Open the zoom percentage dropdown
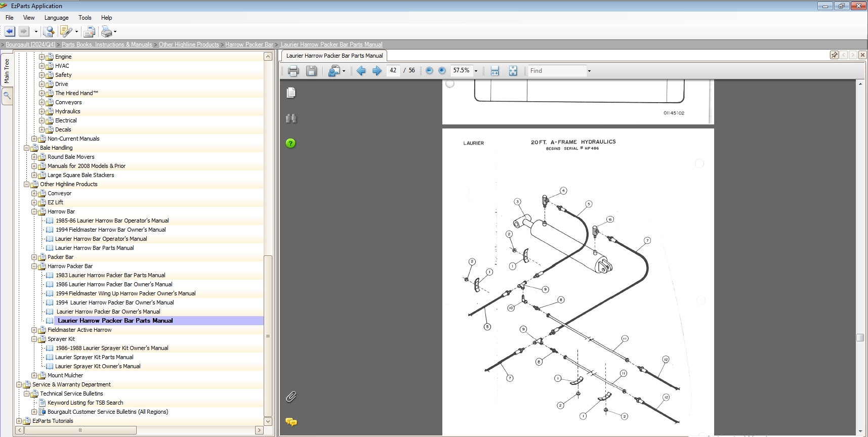 pyautogui.click(x=476, y=71)
